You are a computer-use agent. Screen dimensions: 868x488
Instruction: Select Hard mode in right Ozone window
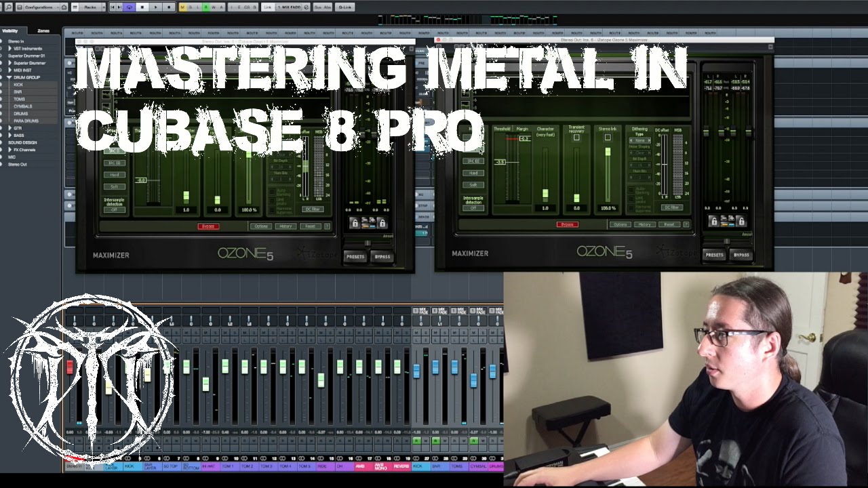[473, 173]
